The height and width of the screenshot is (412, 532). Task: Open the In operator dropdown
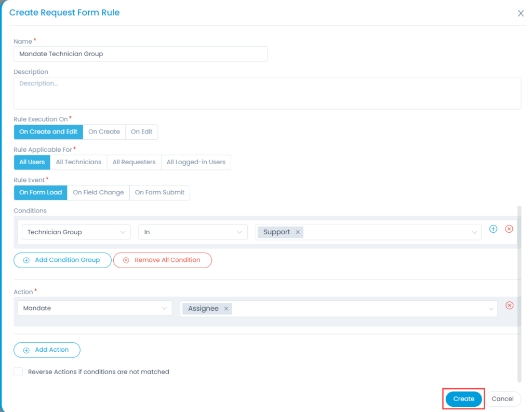coord(193,232)
